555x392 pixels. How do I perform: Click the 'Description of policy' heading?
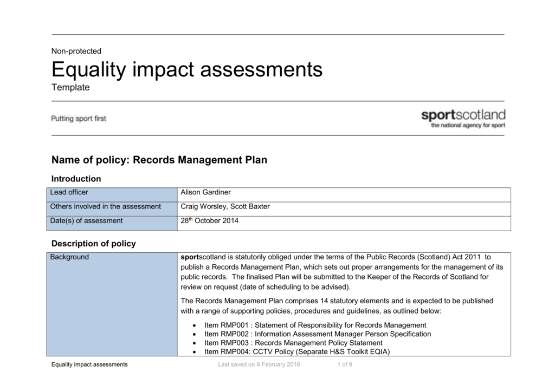[x=93, y=244]
